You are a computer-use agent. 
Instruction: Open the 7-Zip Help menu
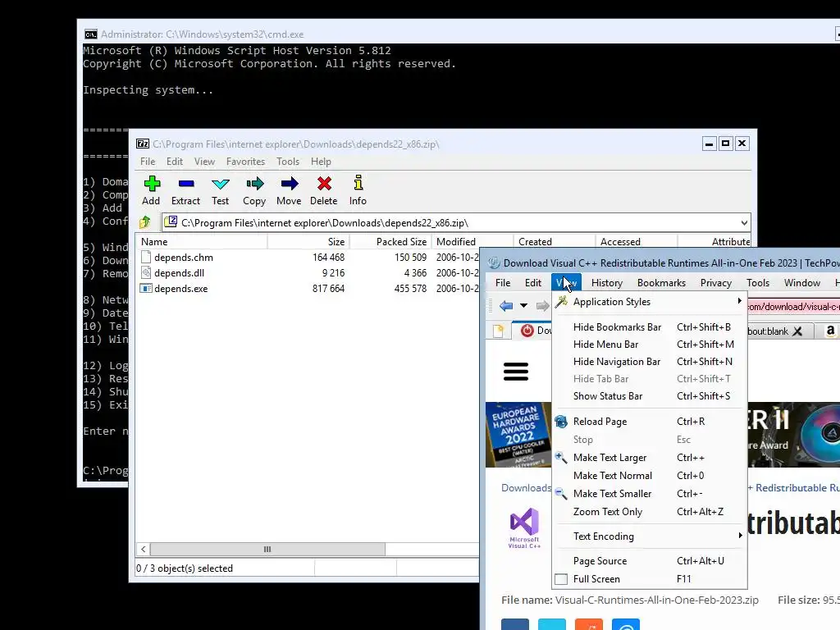(321, 162)
